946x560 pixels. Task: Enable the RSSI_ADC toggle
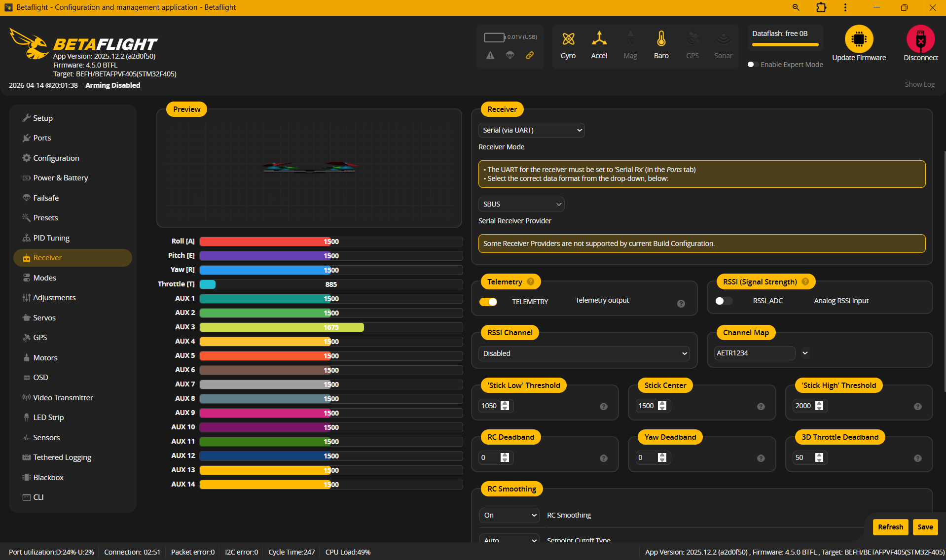pyautogui.click(x=724, y=301)
